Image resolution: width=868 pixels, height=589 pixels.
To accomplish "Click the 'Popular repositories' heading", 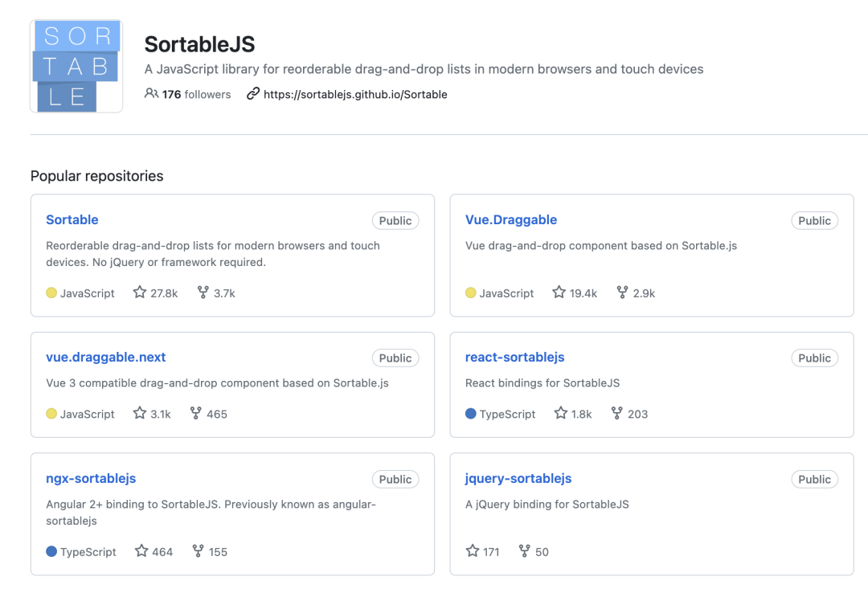I will click(x=97, y=176).
